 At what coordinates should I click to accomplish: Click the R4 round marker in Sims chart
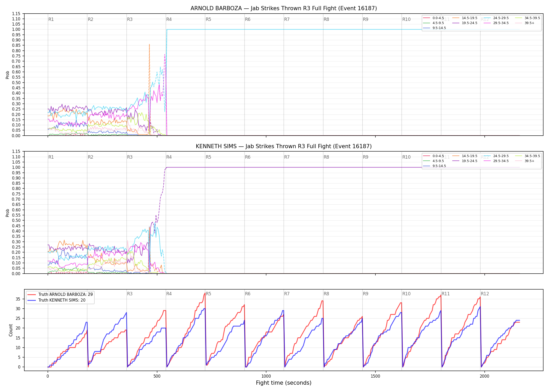[169, 157]
